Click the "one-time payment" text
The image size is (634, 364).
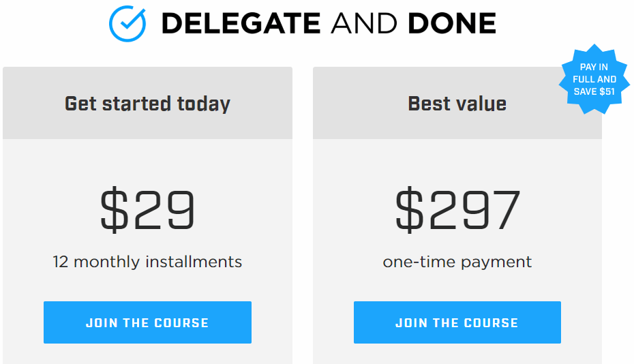(457, 262)
